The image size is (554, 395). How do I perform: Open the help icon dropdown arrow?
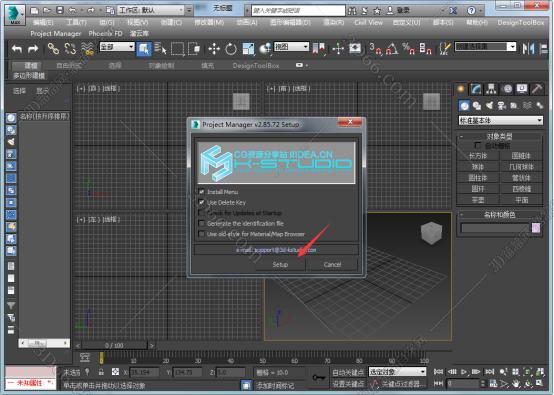pos(481,11)
